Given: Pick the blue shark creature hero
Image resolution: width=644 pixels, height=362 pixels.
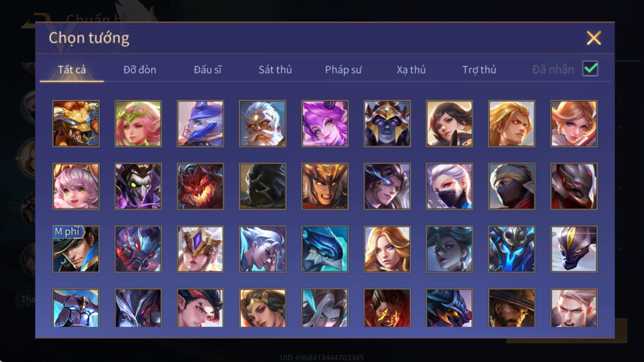Looking at the screenshot, I should (x=325, y=249).
